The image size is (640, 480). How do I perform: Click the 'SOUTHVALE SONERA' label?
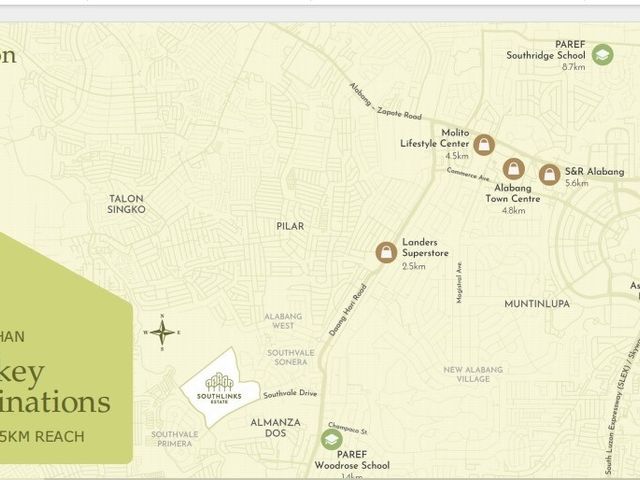[291, 357]
